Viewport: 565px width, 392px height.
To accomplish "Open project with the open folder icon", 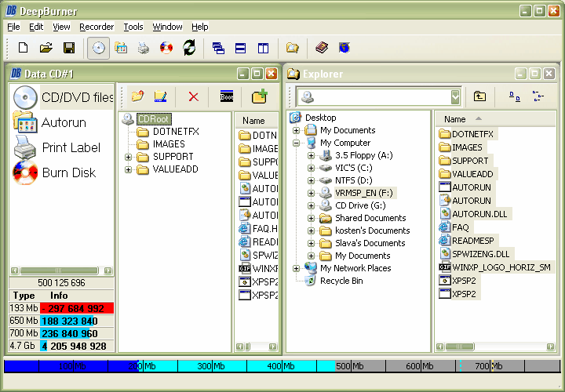I will point(46,48).
